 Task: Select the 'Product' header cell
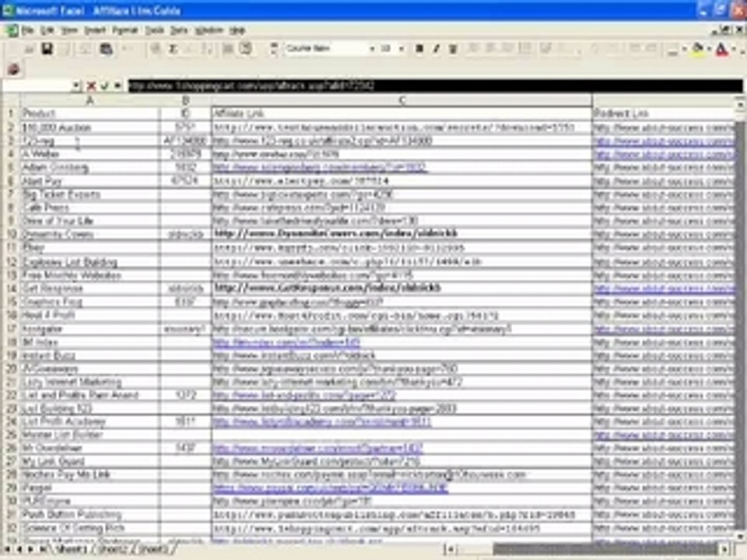click(89, 114)
